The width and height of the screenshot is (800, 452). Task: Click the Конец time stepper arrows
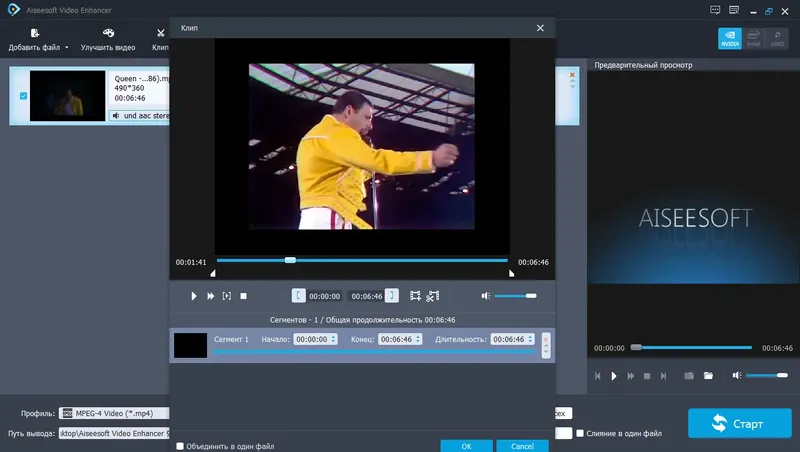(418, 339)
